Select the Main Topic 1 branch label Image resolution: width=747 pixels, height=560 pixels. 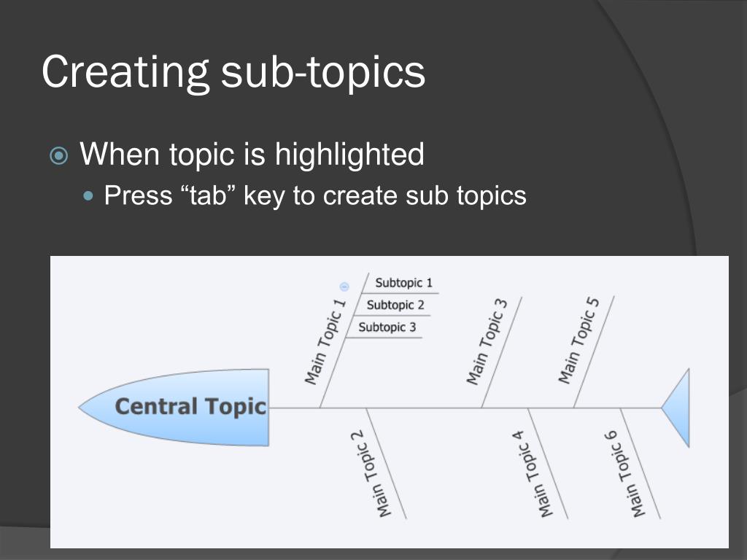[x=325, y=341]
